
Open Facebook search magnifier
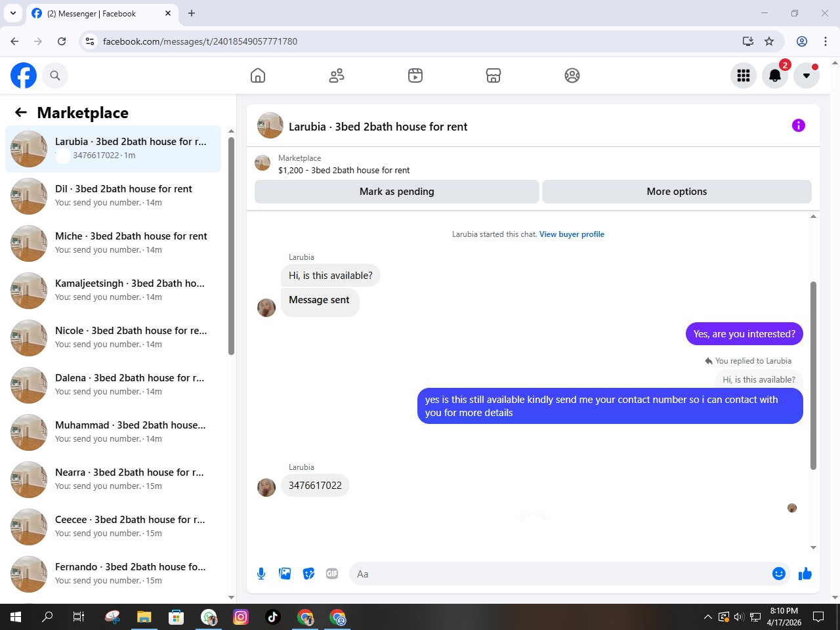point(55,75)
